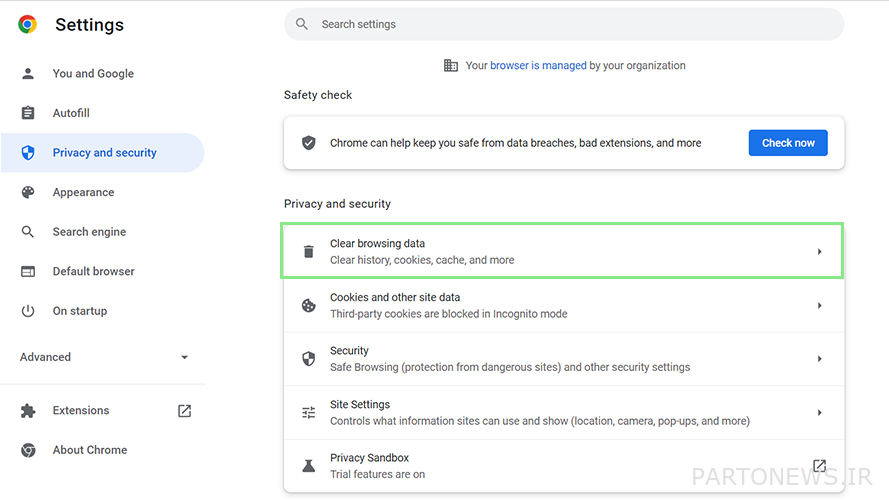The width and height of the screenshot is (889, 500).
Task: Click the shield icon in the Security row
Action: pos(308,359)
